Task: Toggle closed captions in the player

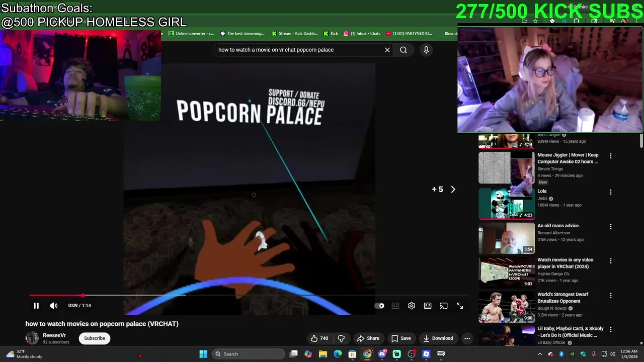Action: [395, 306]
